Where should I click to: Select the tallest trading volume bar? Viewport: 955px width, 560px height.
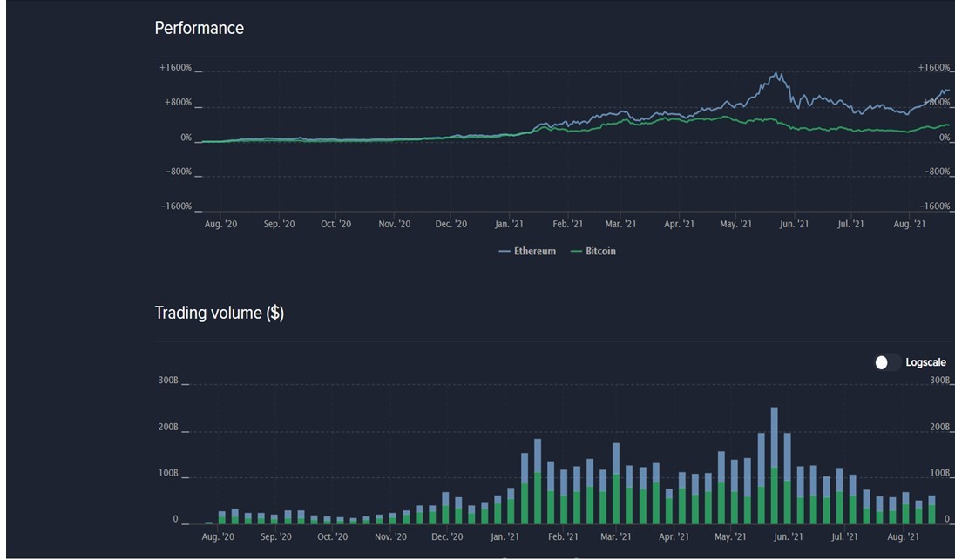pos(774,464)
